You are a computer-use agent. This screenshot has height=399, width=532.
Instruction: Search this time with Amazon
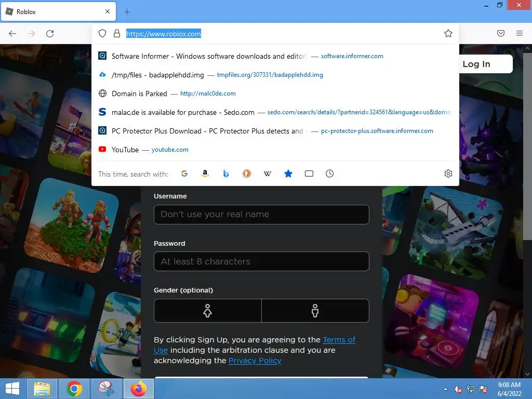[205, 174]
